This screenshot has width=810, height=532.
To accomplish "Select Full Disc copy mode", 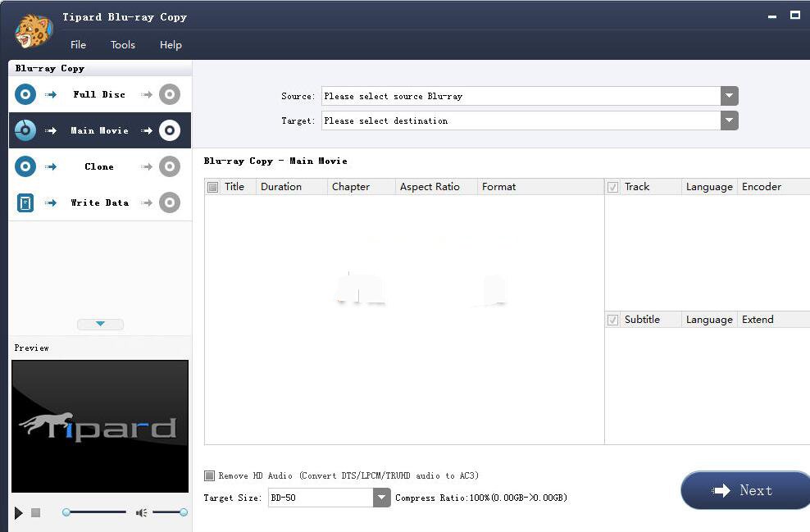I will pos(99,94).
